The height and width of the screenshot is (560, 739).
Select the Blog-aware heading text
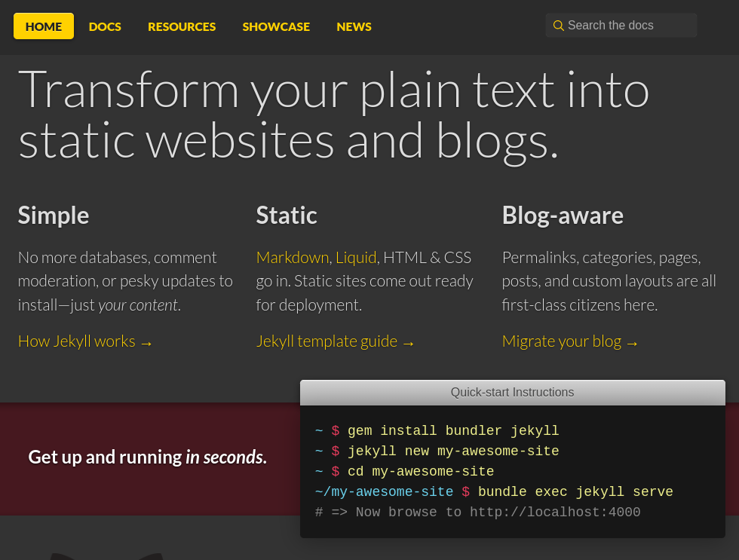click(x=563, y=216)
